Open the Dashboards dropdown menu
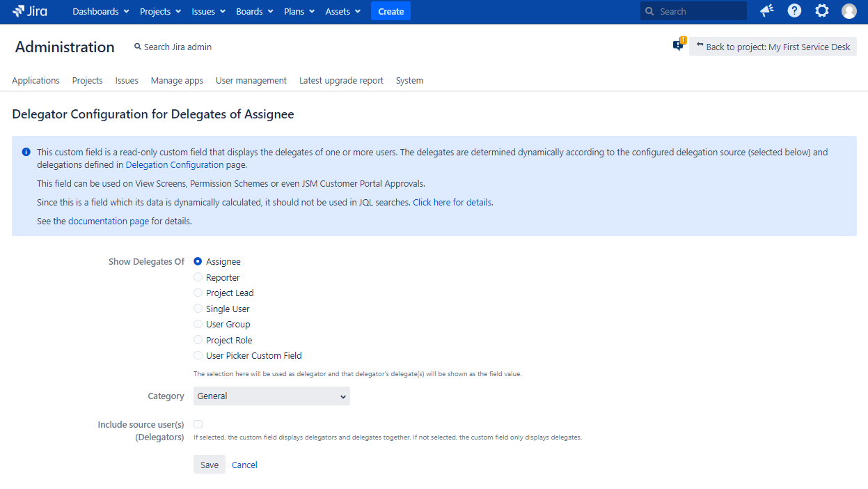868x489 pixels. point(100,11)
